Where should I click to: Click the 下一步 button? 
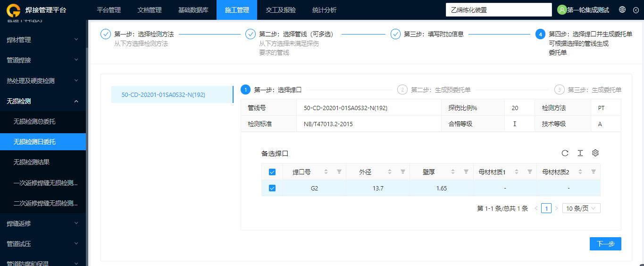point(605,244)
